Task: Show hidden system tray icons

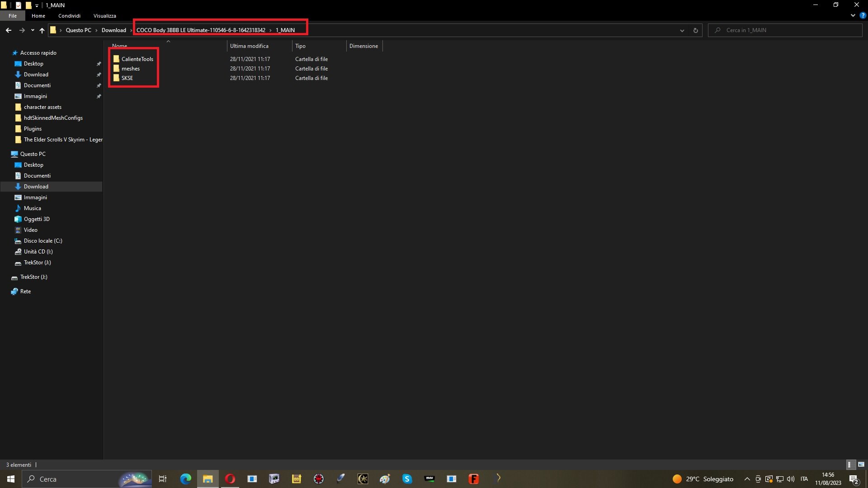Action: click(x=747, y=479)
